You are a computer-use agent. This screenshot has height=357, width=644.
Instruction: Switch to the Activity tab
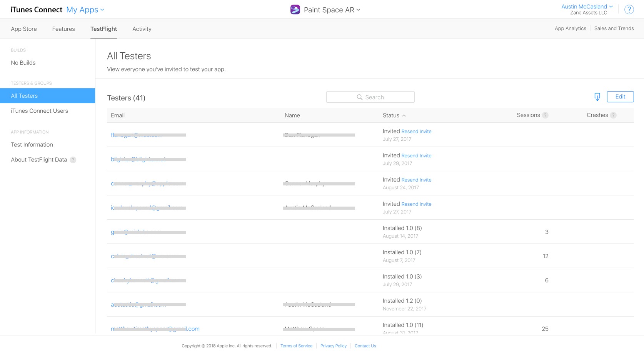pyautogui.click(x=142, y=29)
